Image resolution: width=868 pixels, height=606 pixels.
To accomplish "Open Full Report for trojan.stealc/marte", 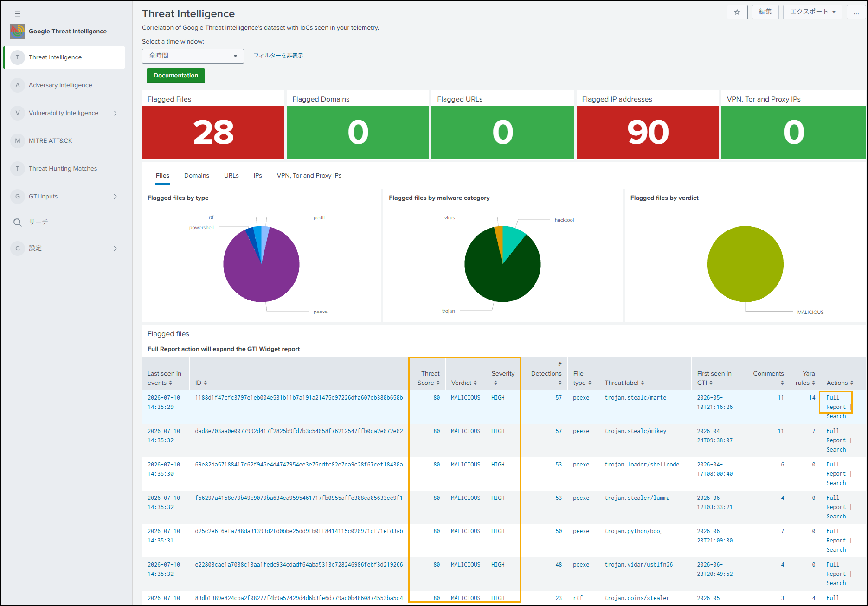I will tap(836, 402).
